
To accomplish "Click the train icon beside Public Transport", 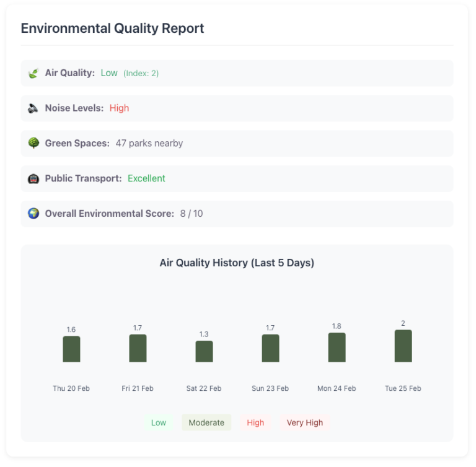I will click(x=33, y=178).
